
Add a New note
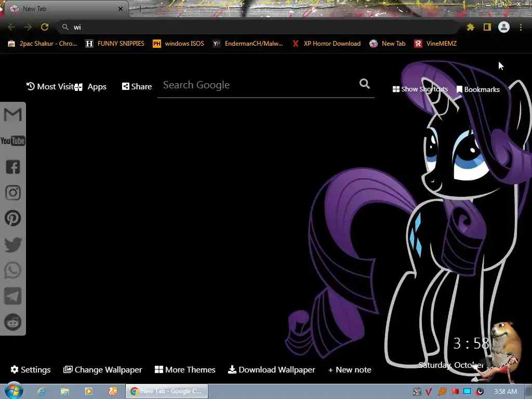(x=350, y=369)
